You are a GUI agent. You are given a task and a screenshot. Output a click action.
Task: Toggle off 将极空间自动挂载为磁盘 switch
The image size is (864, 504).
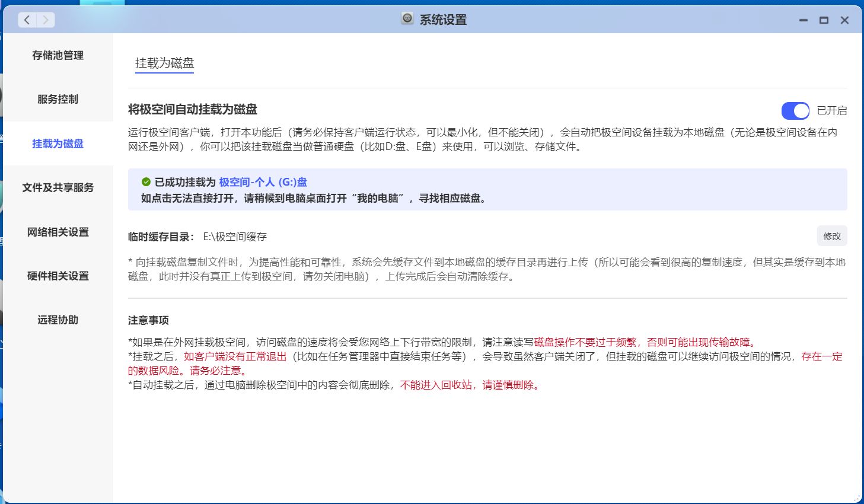click(x=795, y=111)
